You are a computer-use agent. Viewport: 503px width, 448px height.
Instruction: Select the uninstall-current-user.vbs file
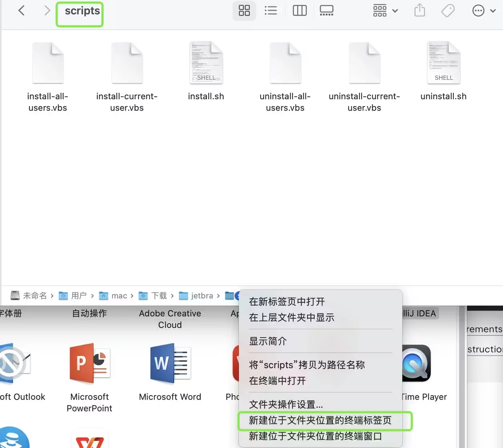[364, 77]
